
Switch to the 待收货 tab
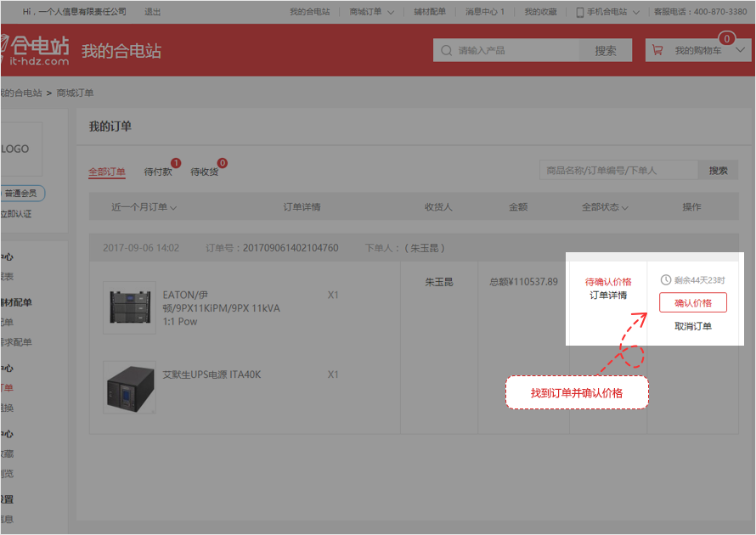tap(204, 172)
